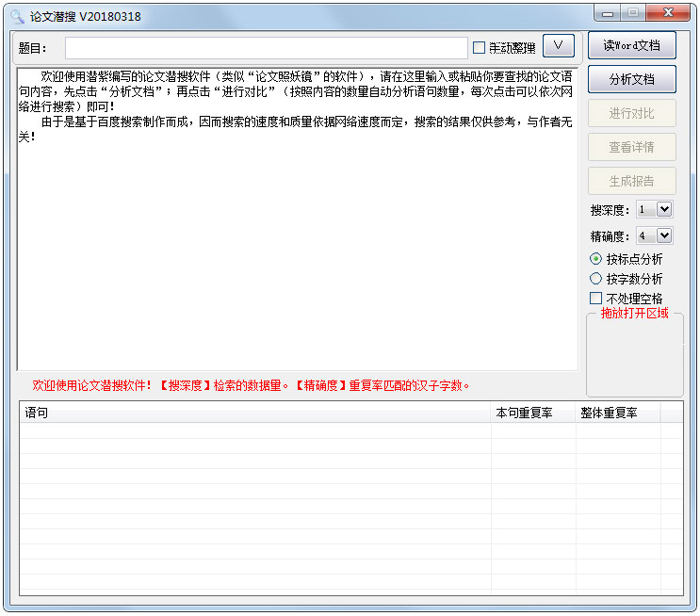700x616 pixels.
Task: Select the 按标点分析 radio button
Action: pyautogui.click(x=595, y=259)
